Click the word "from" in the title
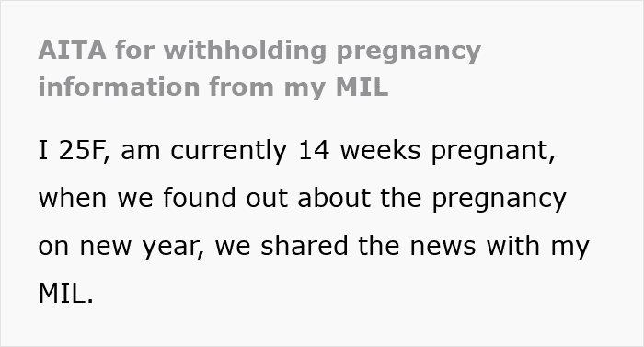 [241, 87]
